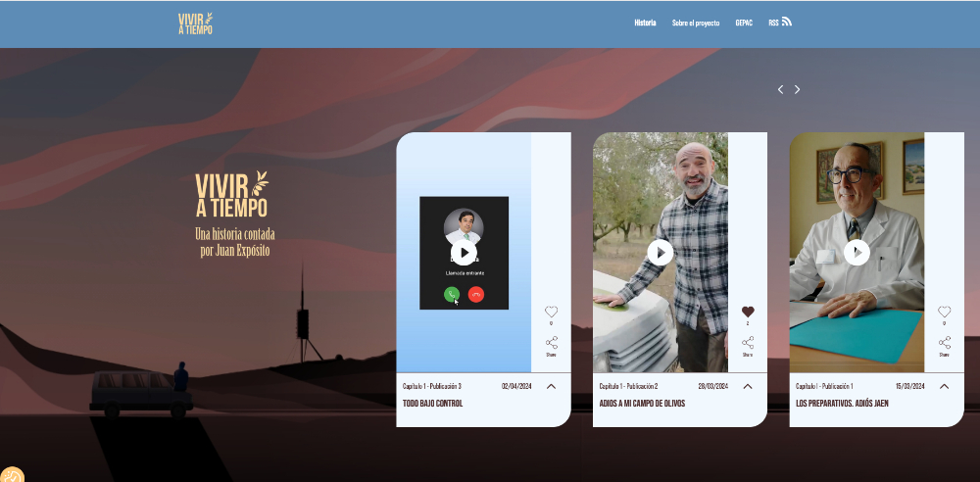Play Los Preparativos. Adiós Jaen video
The width and height of the screenshot is (980, 482).
[x=857, y=253]
